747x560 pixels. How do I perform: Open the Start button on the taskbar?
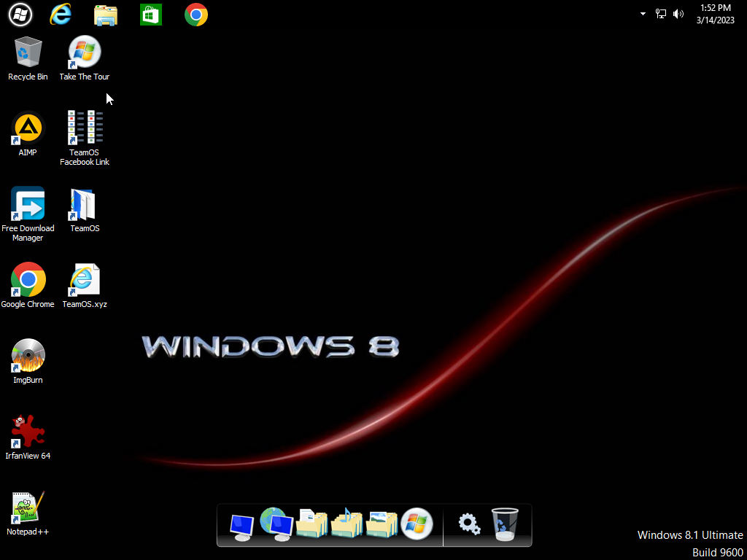click(20, 15)
